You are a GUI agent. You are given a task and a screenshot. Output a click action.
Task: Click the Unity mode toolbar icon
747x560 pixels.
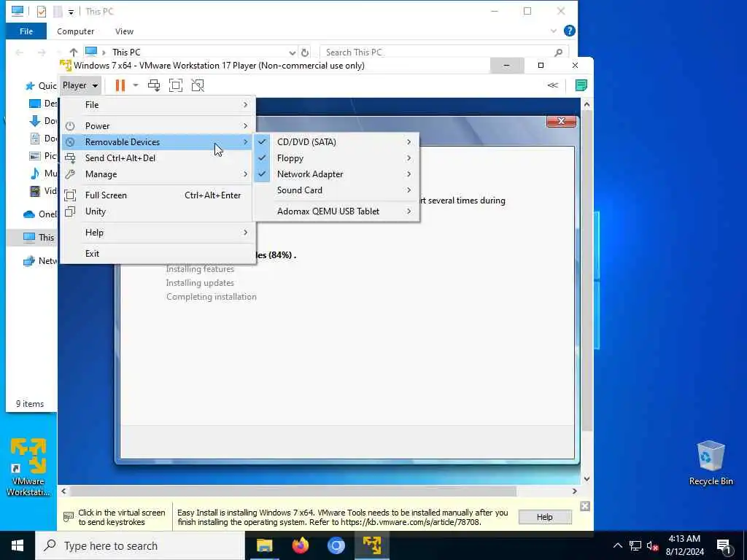point(198,85)
